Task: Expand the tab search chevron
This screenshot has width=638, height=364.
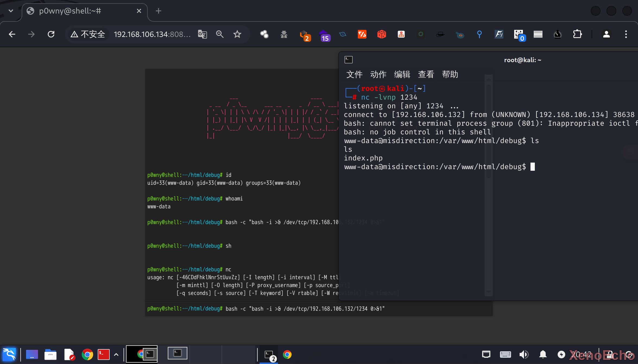Action: (11, 11)
